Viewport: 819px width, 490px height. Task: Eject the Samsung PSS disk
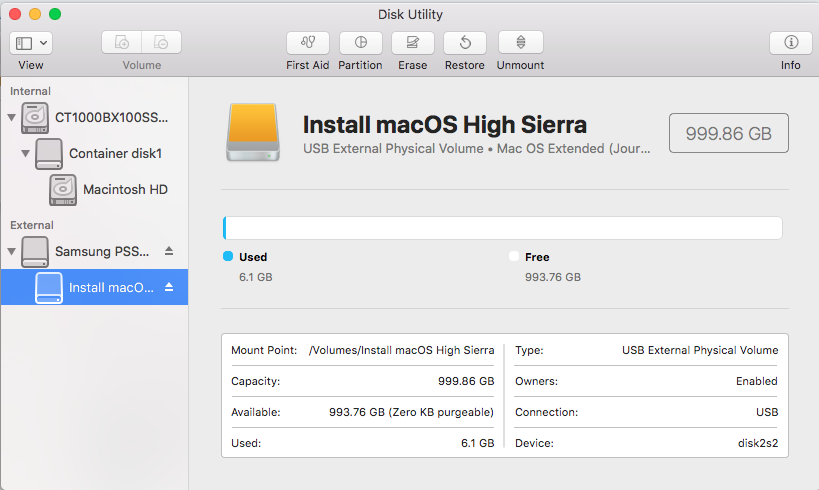pyautogui.click(x=169, y=251)
